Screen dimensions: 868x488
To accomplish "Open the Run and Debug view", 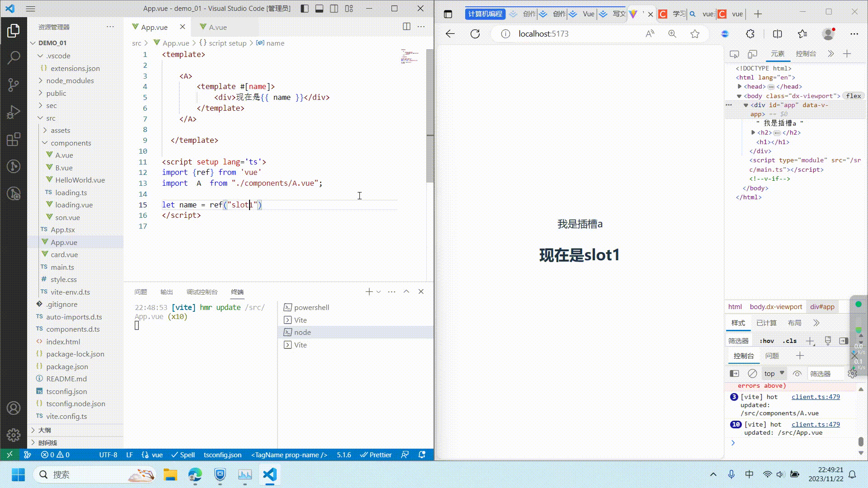I will [x=14, y=112].
